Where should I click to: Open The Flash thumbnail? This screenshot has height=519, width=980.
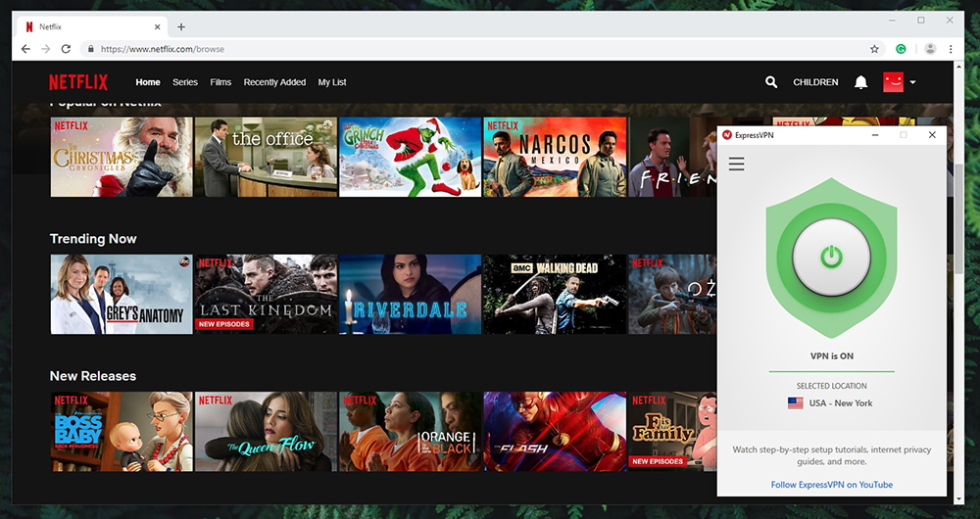tap(555, 432)
